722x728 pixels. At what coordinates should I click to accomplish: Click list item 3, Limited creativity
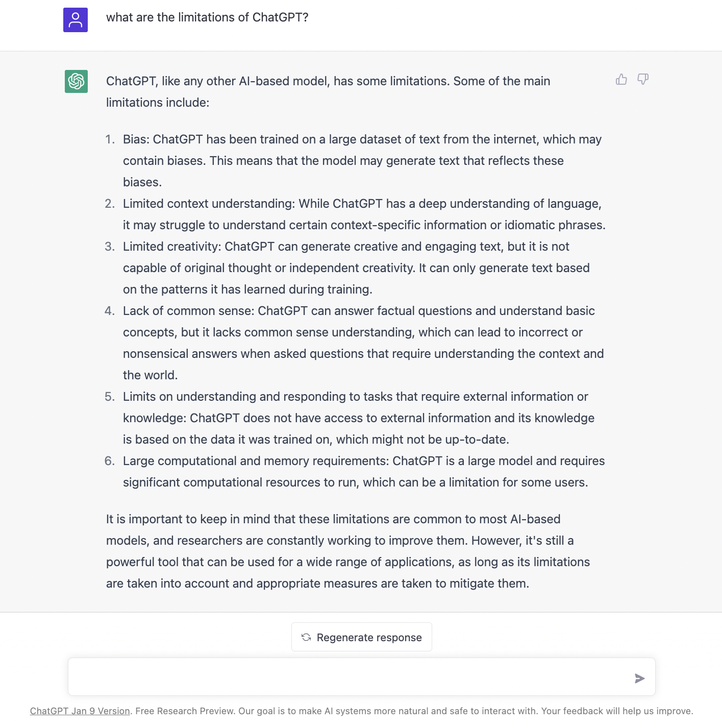(356, 268)
